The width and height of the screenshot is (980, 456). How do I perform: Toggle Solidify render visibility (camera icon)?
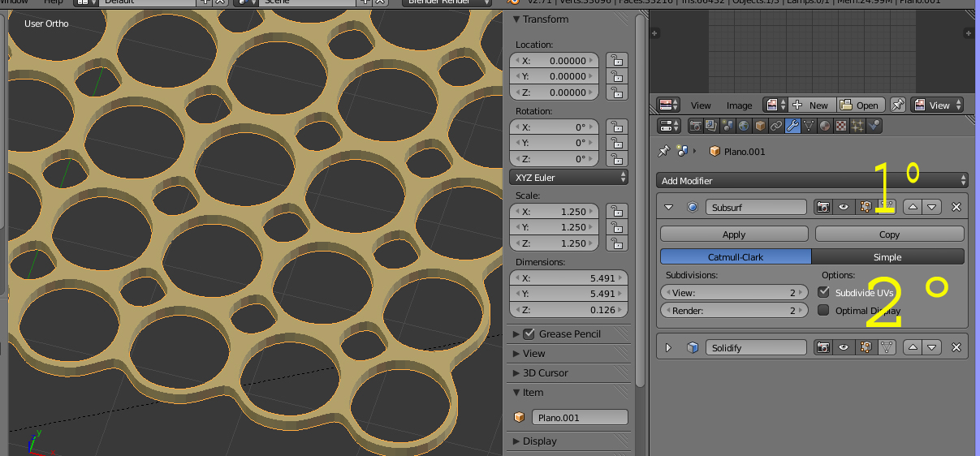(x=823, y=347)
